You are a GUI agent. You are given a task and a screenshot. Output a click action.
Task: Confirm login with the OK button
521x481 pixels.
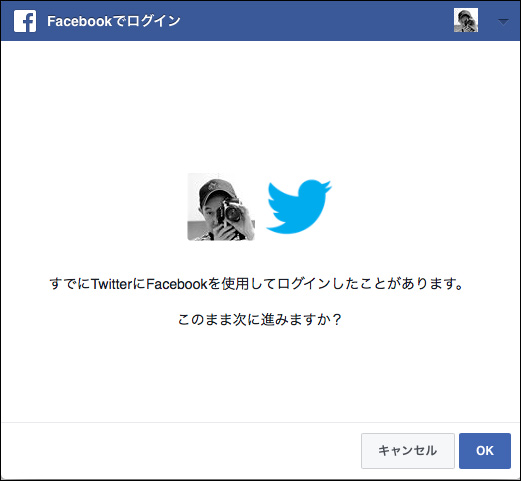click(x=485, y=451)
